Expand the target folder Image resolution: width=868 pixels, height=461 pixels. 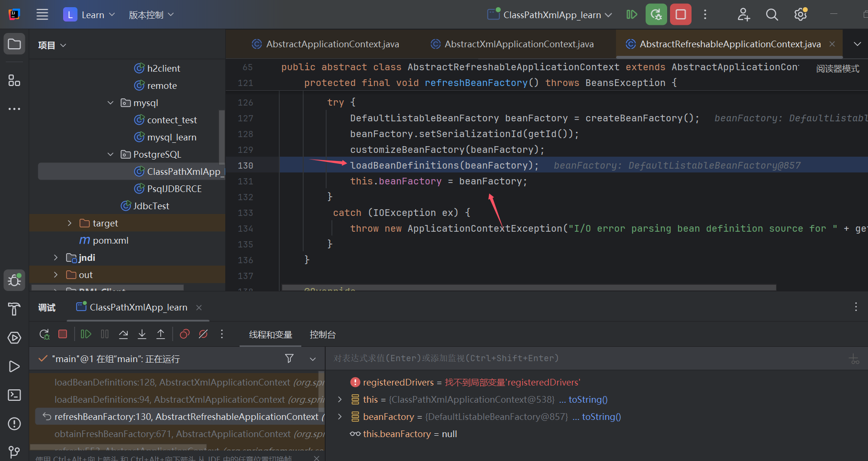[69, 223]
